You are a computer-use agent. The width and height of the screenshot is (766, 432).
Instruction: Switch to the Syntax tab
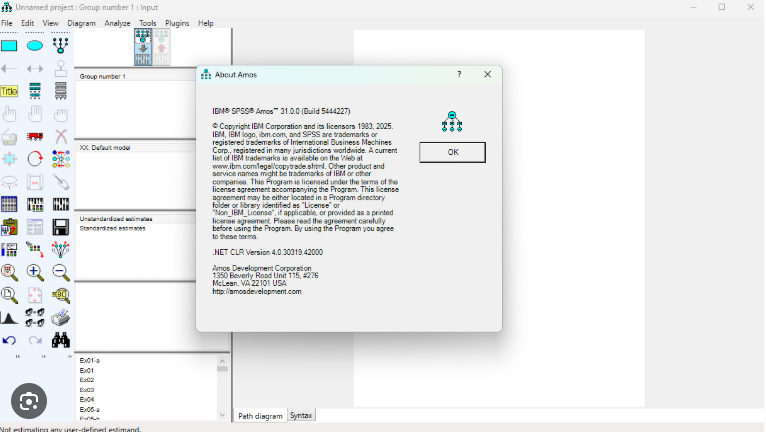301,415
